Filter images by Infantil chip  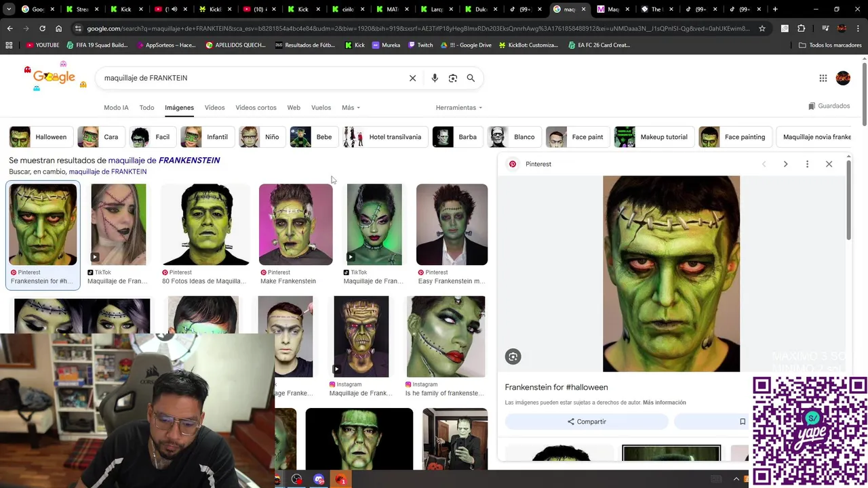tap(206, 137)
